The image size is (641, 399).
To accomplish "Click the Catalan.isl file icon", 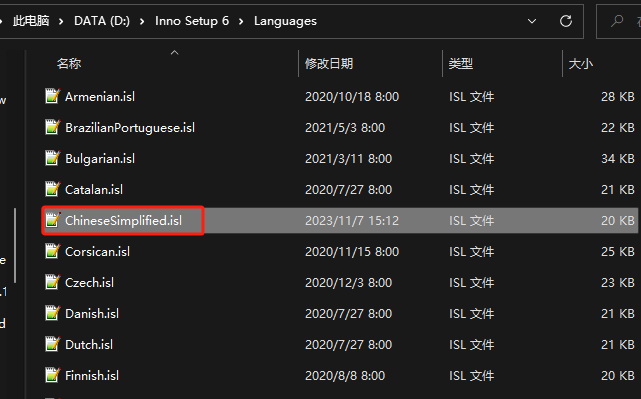I will 52,190.
